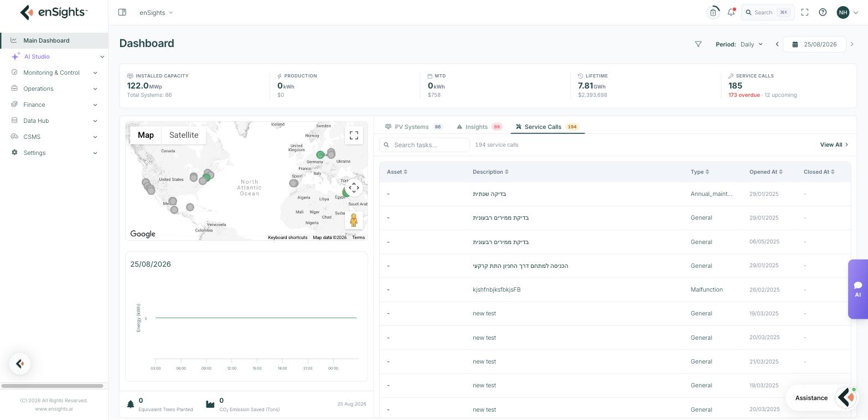Open the clipboard tasks icon in header
The height and width of the screenshot is (420, 868).
tap(713, 12)
